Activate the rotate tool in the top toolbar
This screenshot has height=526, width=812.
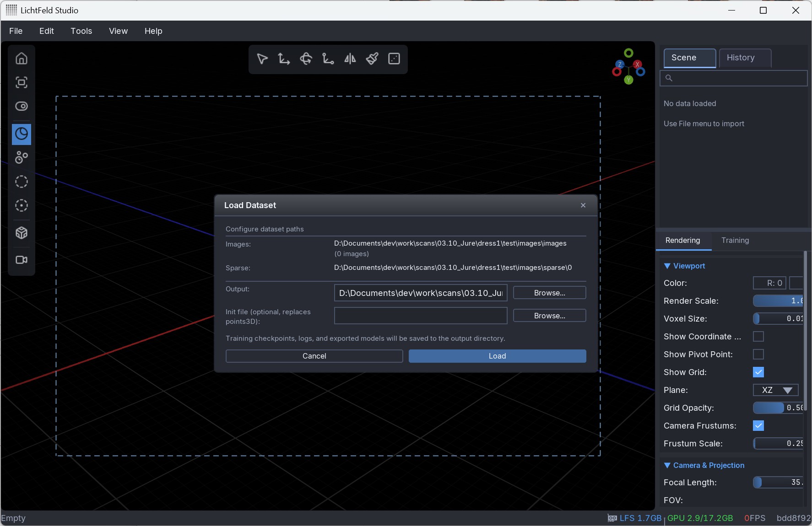point(306,59)
